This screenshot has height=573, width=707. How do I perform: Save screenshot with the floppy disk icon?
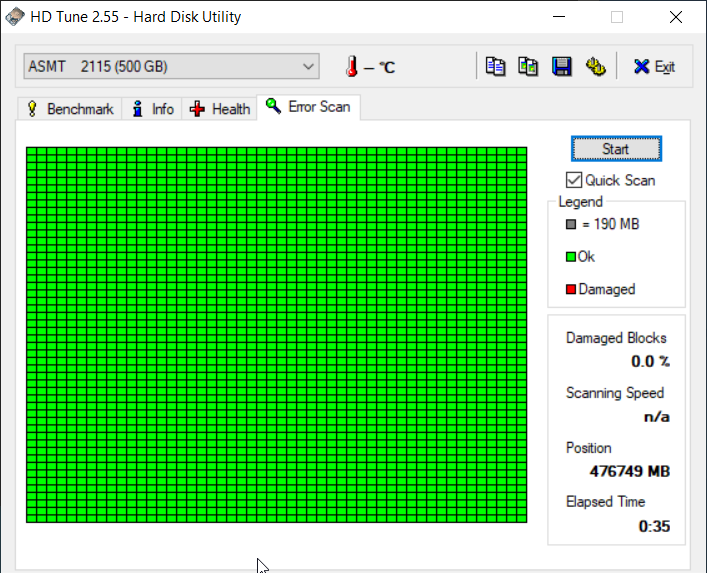point(561,67)
